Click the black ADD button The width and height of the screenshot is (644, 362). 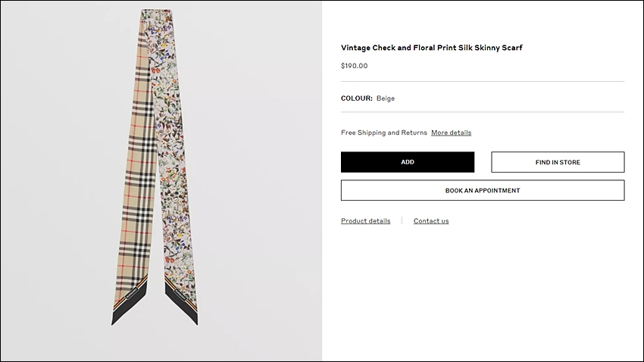click(x=408, y=162)
